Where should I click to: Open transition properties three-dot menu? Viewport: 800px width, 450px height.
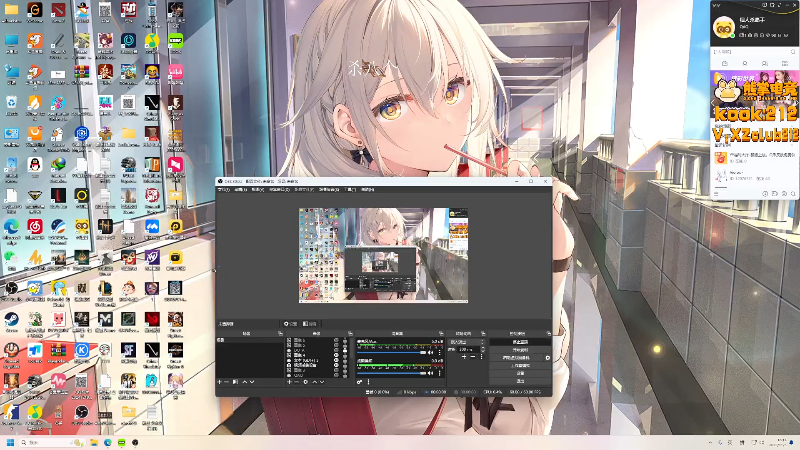pos(481,357)
